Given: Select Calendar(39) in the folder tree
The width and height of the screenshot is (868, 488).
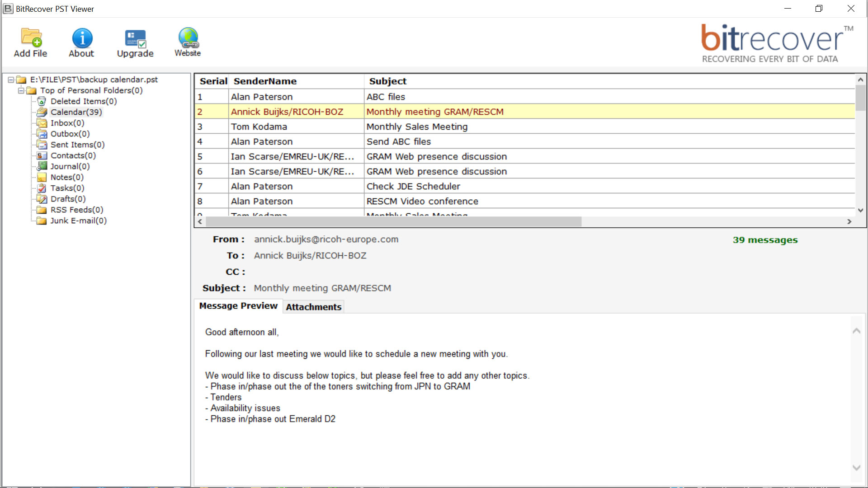Looking at the screenshot, I should 76,112.
